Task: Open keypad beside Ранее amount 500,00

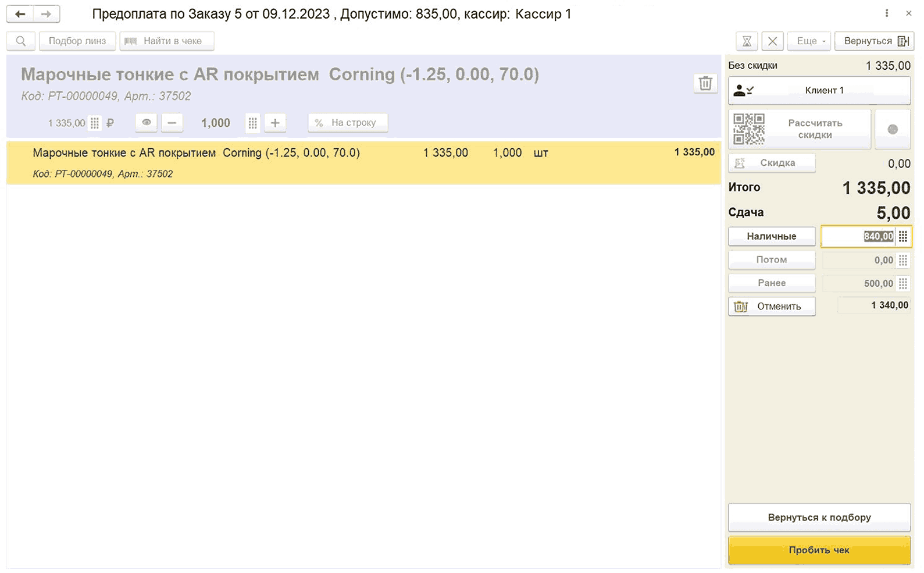Action: (x=903, y=283)
